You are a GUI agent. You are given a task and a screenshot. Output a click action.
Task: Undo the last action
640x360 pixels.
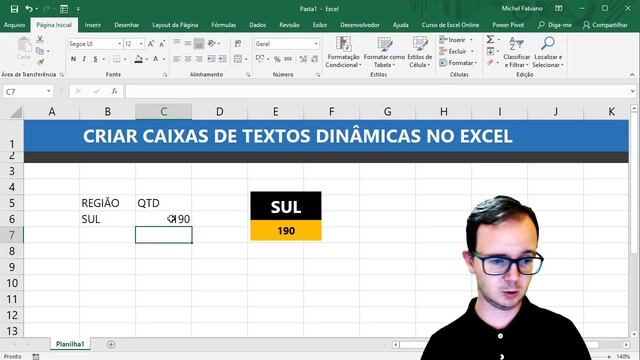pyautogui.click(x=29, y=9)
